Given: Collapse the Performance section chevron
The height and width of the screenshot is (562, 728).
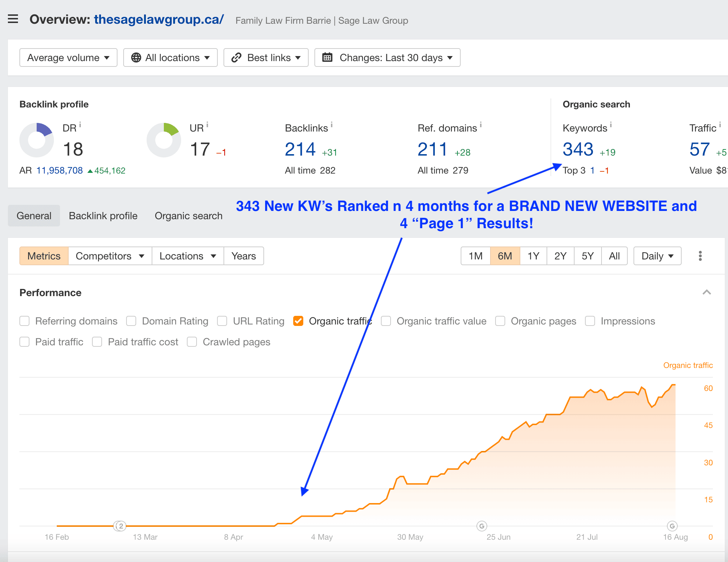Looking at the screenshot, I should point(706,292).
